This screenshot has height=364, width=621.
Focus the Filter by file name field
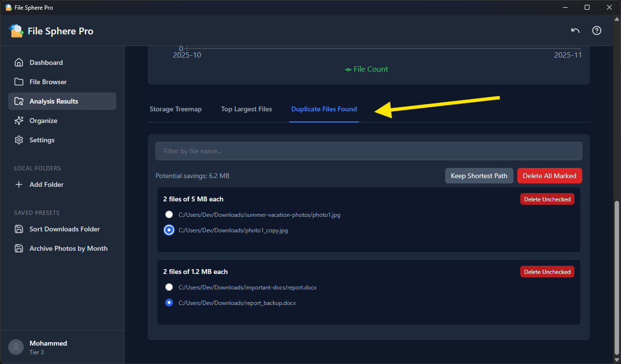tap(369, 151)
